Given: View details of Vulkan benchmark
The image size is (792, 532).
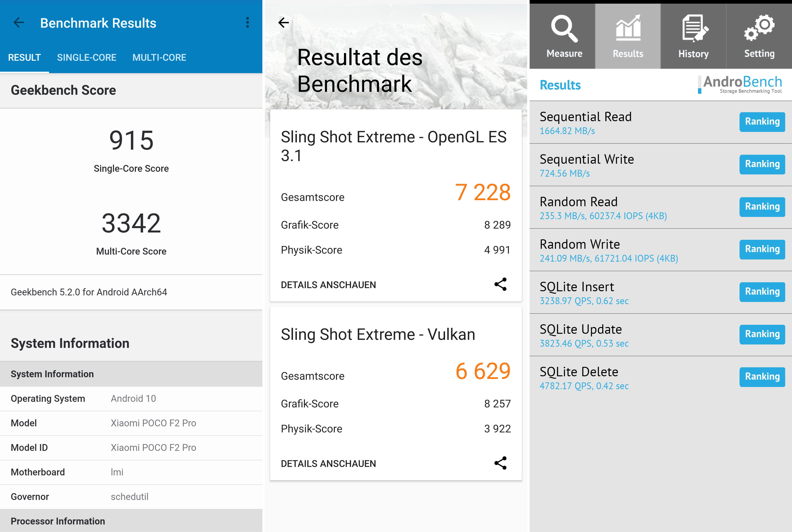Looking at the screenshot, I should [x=328, y=463].
